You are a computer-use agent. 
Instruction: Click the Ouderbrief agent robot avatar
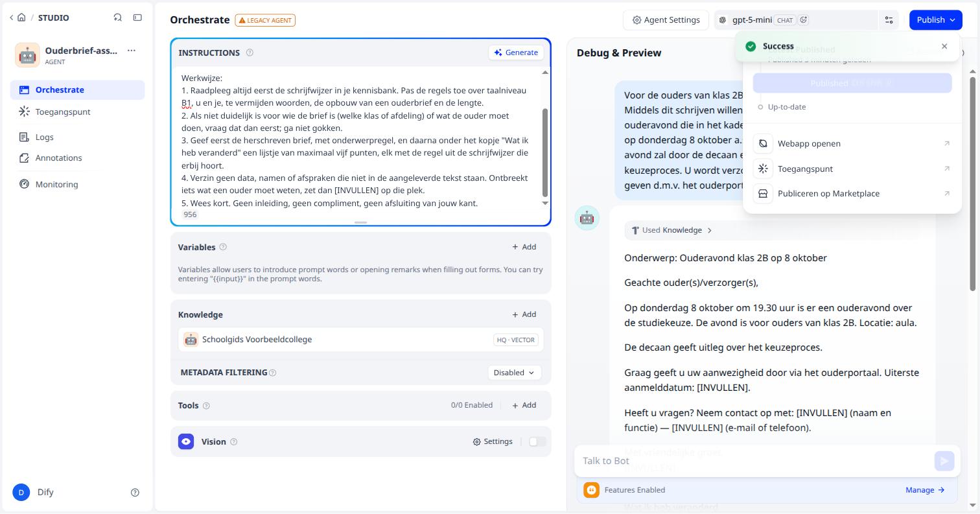[27, 55]
